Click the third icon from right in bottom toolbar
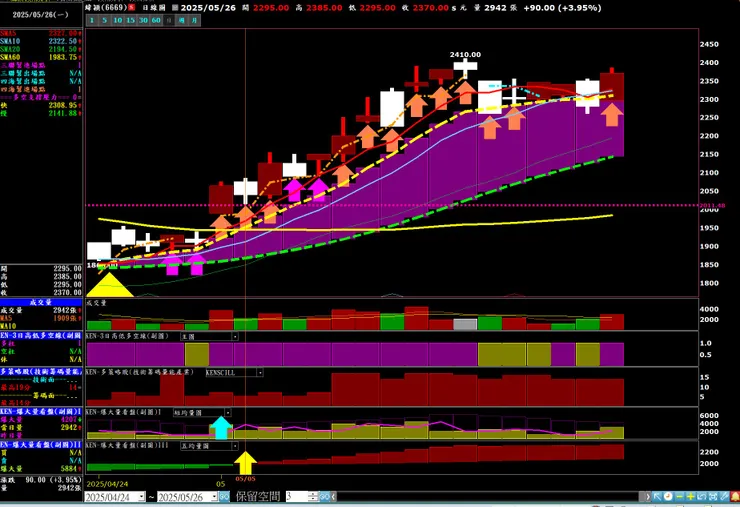 click(x=713, y=497)
